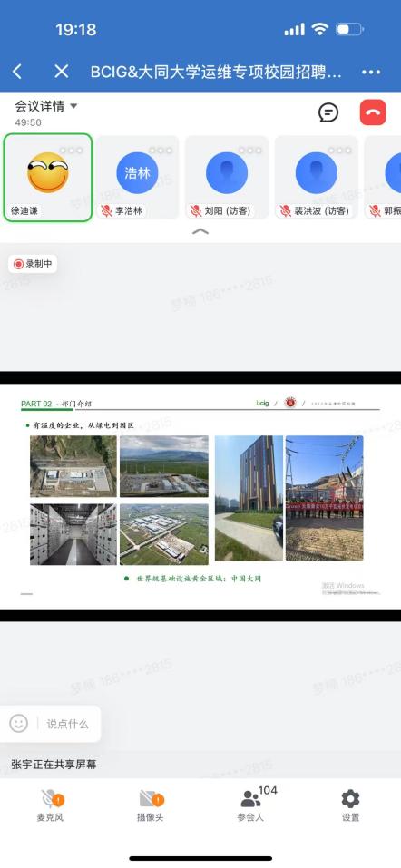Open three-dot options on 徐迪谦 tile
The image size is (401, 868).
click(x=72, y=150)
